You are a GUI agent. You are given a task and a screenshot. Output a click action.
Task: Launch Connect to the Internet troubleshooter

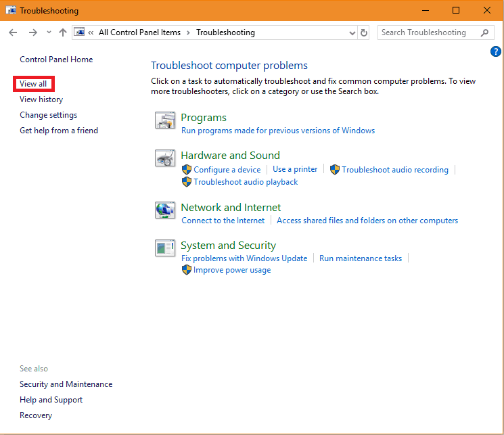click(x=223, y=221)
